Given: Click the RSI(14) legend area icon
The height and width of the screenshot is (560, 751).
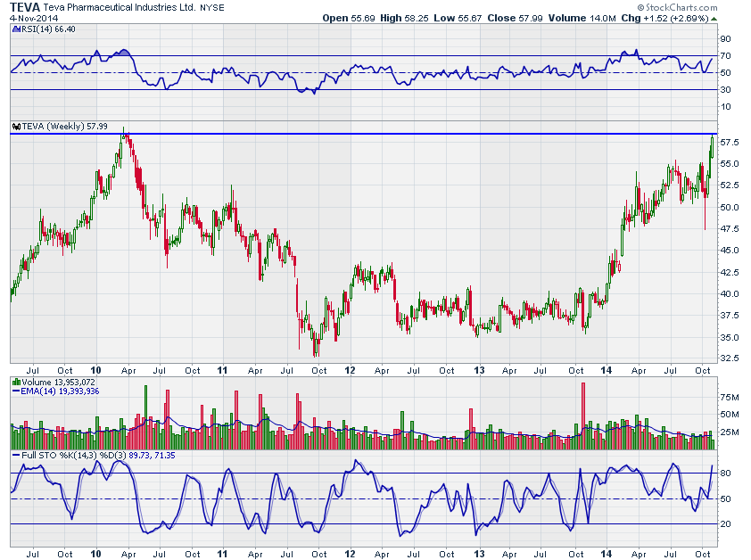Looking at the screenshot, I should (15, 29).
